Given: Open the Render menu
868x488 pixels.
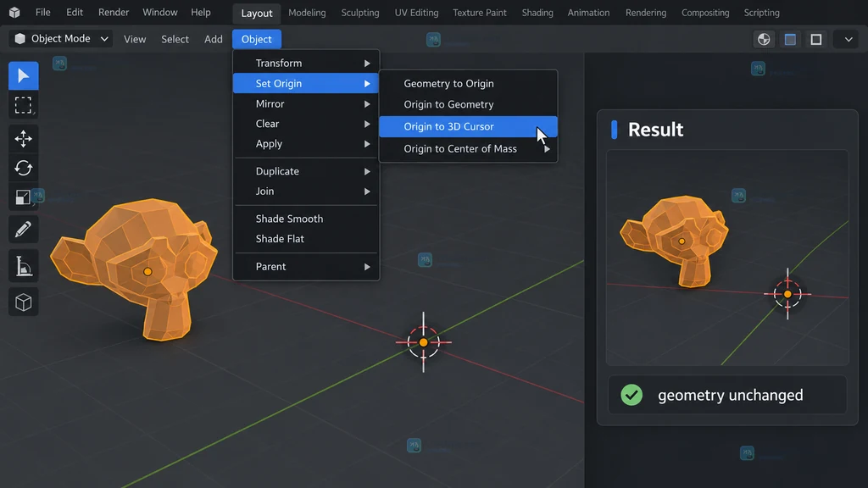Looking at the screenshot, I should [x=114, y=12].
